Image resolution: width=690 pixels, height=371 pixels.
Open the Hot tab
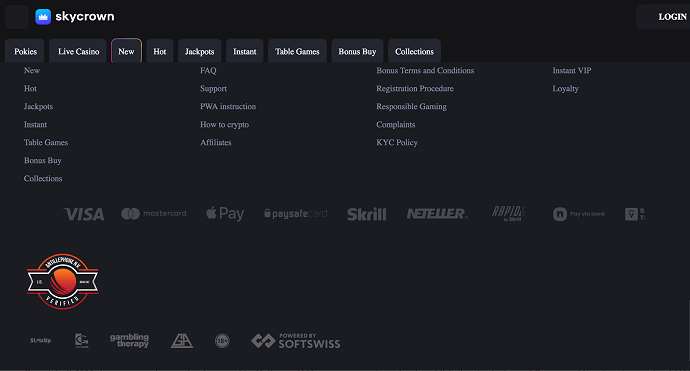click(160, 51)
